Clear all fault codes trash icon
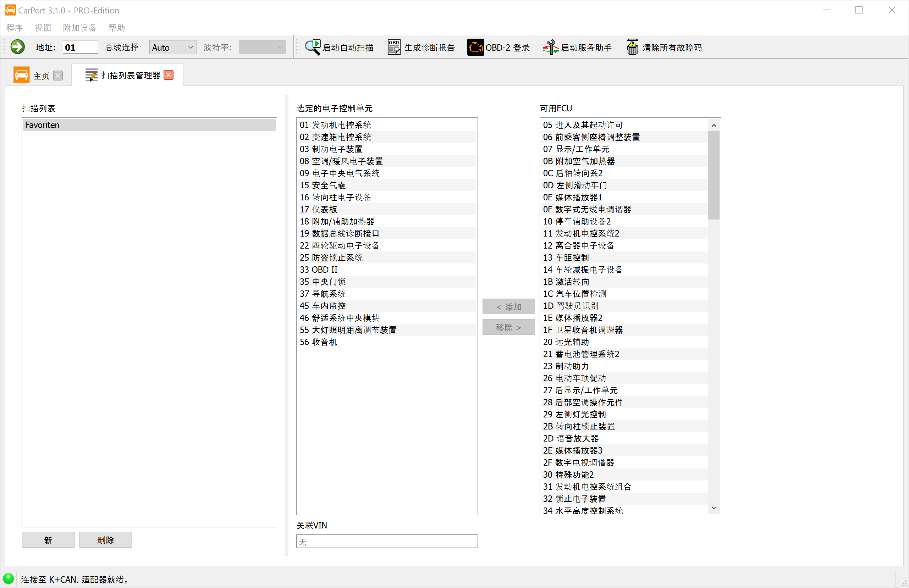Image resolution: width=909 pixels, height=588 pixels. (632, 48)
